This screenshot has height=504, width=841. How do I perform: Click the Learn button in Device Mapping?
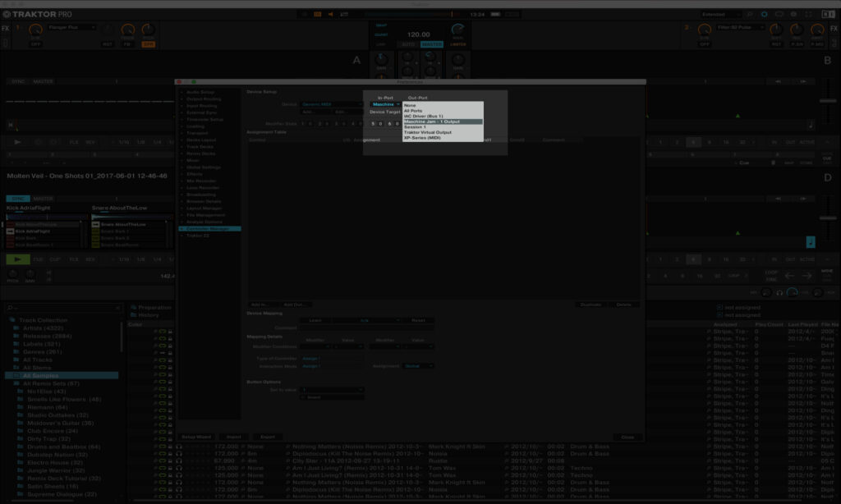point(315,321)
